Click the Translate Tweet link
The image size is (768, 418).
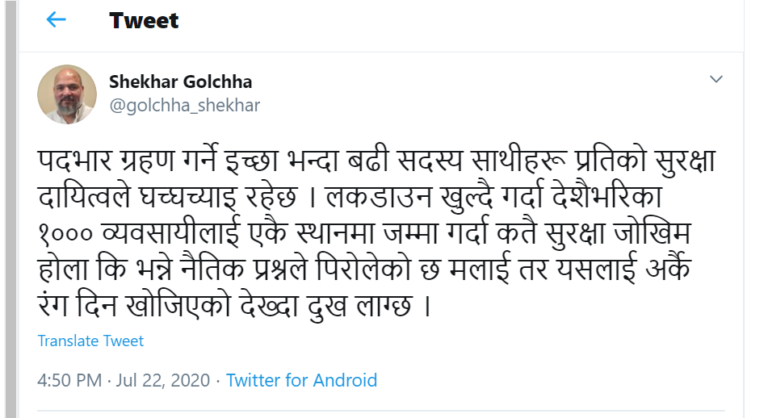click(x=91, y=341)
